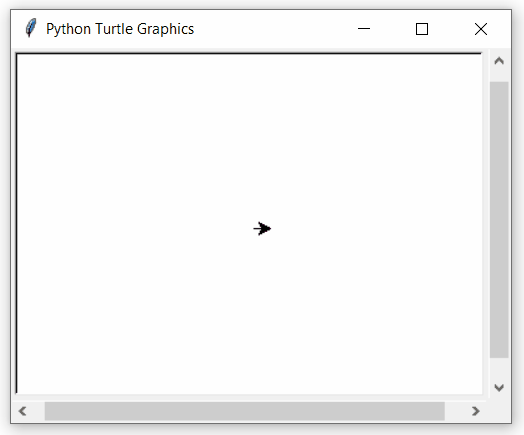
Task: Click the vertical scrollbar down arrow
Action: (499, 388)
